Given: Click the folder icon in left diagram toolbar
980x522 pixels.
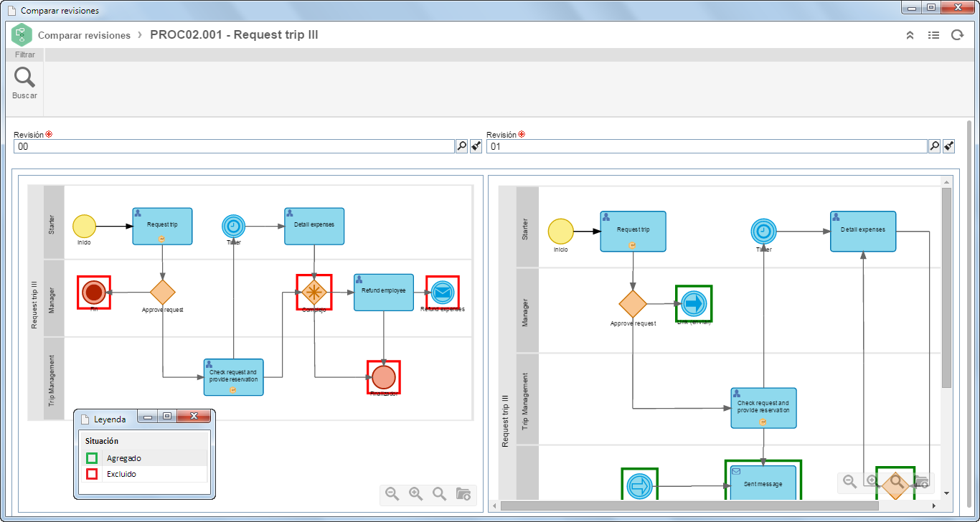Looking at the screenshot, I should click(463, 494).
